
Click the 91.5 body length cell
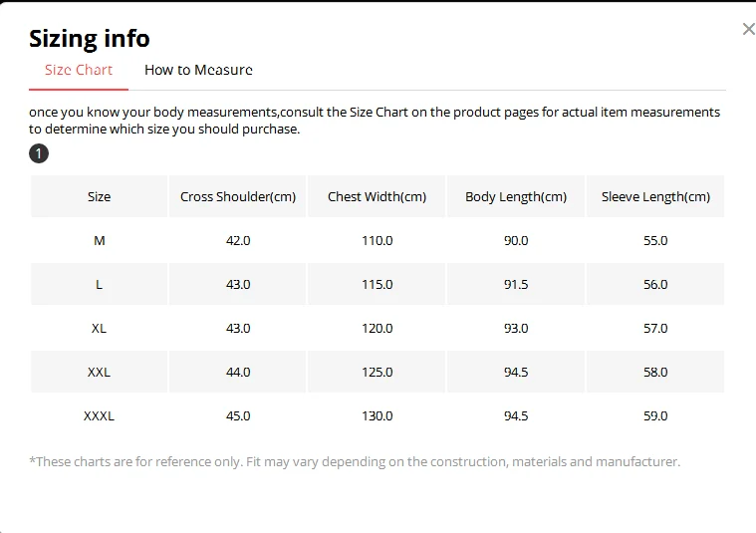(516, 285)
